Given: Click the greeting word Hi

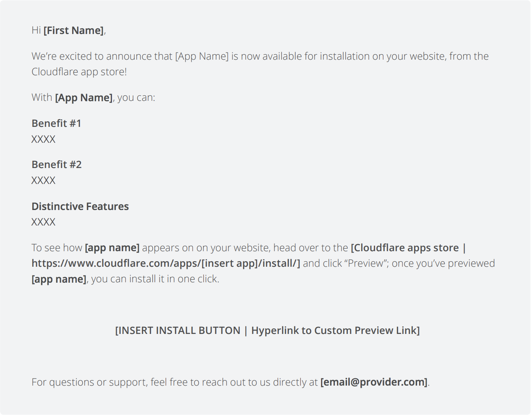Looking at the screenshot, I should coord(36,31).
